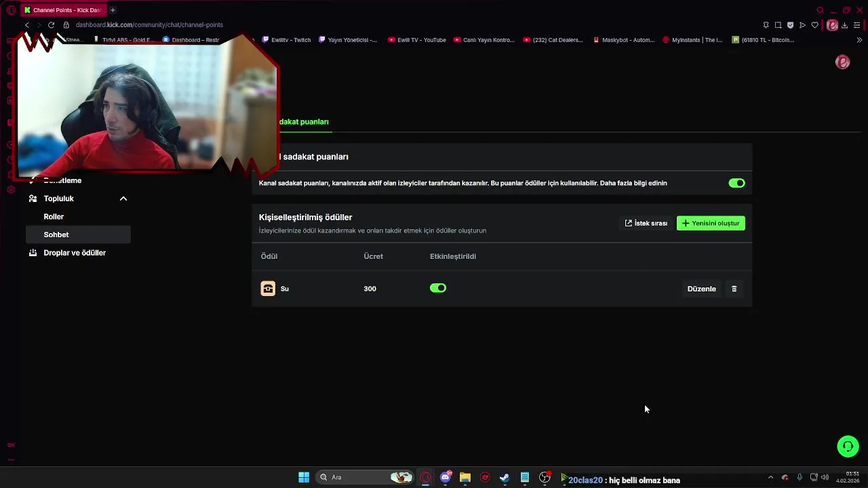
Task: Take a snapshot with the capture icon
Action: click(778, 25)
